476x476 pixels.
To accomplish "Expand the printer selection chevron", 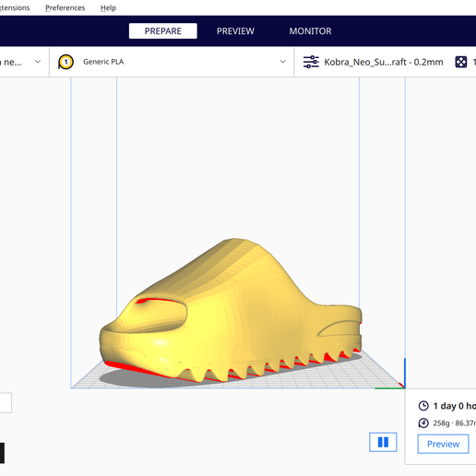I will coord(38,62).
